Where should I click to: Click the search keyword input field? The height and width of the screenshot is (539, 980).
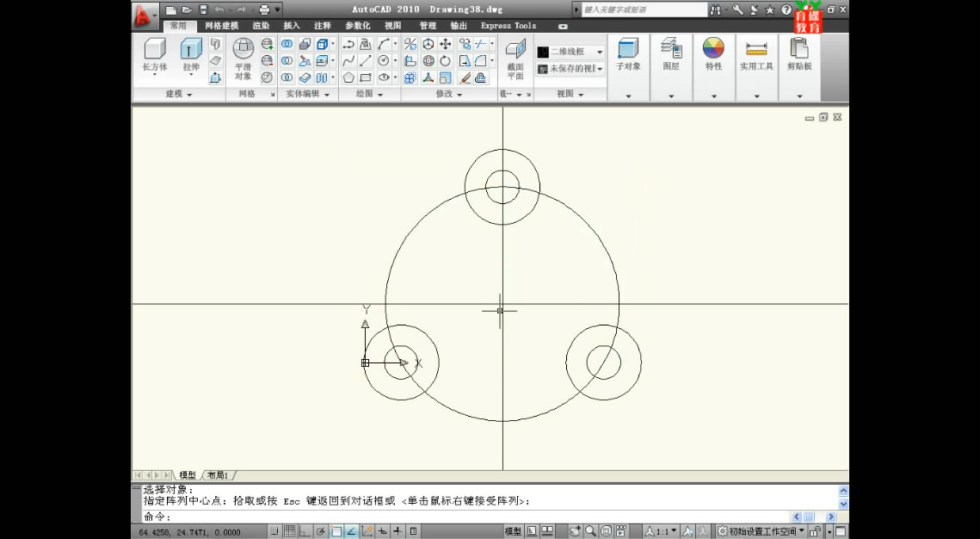644,9
